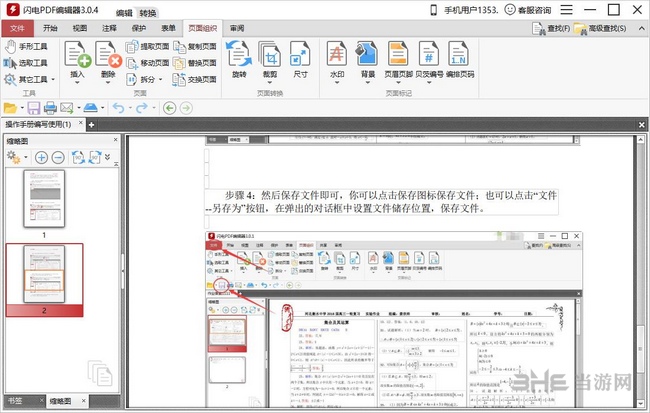Select page 1 thumbnail
Screen dimensions: 650x413
click(x=44, y=199)
